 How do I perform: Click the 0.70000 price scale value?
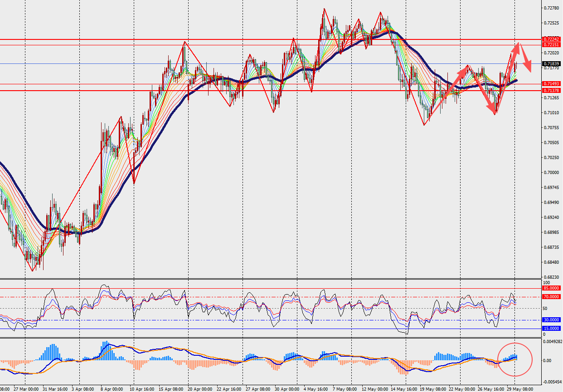[551, 173]
